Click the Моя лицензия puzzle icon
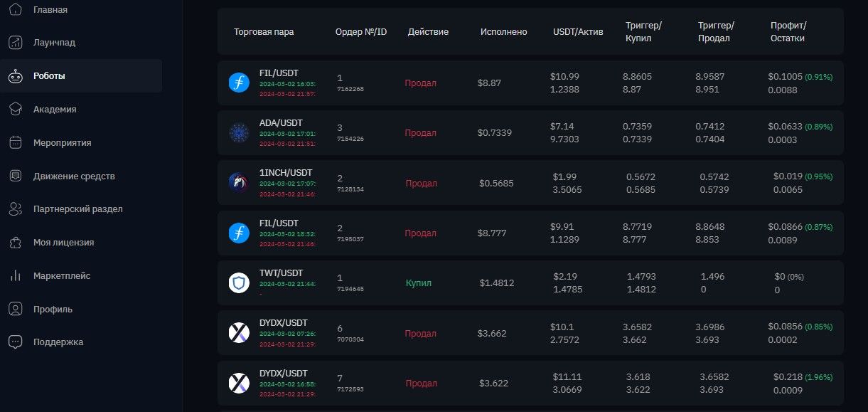This screenshot has height=412, width=868. coord(16,243)
